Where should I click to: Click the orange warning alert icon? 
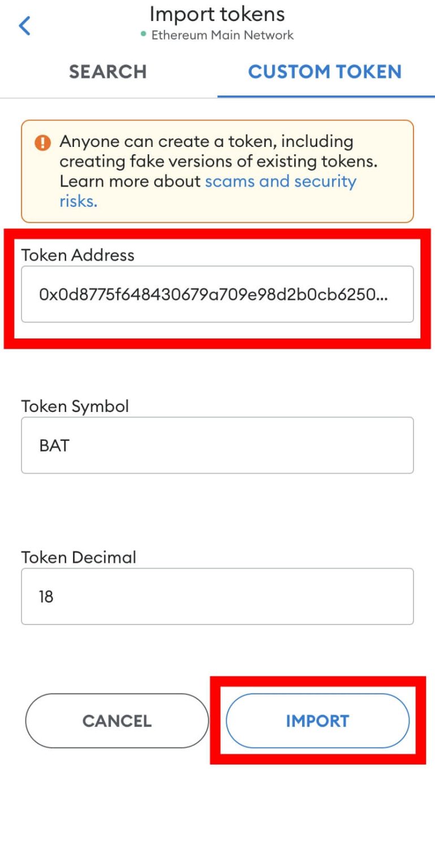pos(42,142)
